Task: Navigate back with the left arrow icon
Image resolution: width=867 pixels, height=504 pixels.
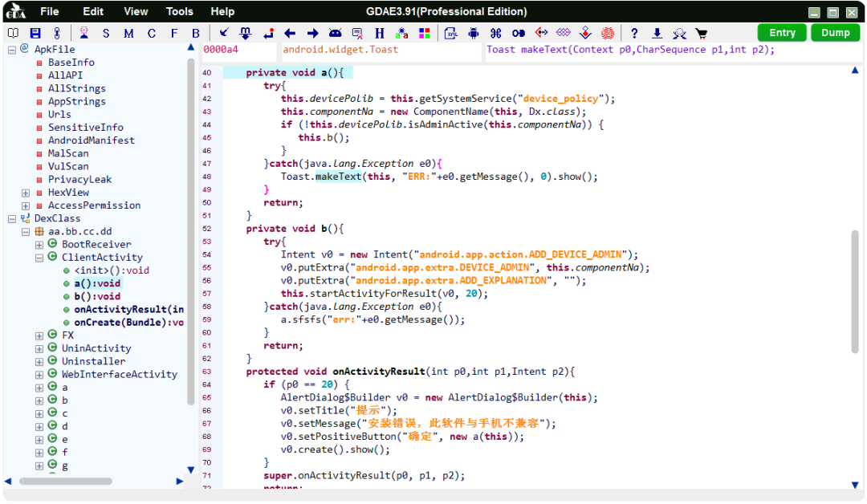Action: 290,33
